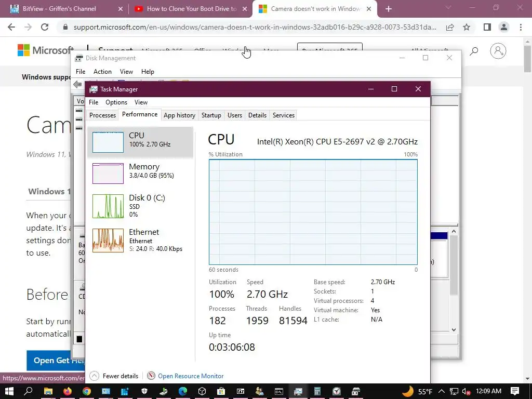
Task: Select Ethernet in the performance sidebar
Action: 140,240
